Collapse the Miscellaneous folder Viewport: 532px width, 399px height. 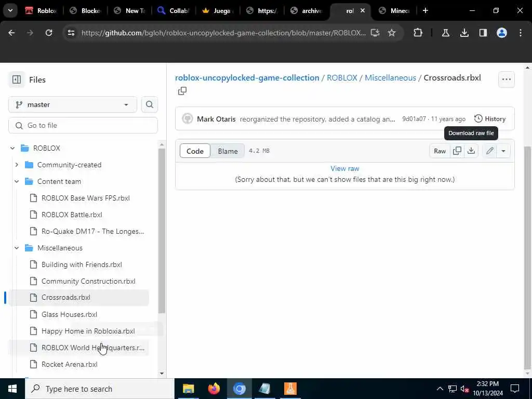(17, 248)
